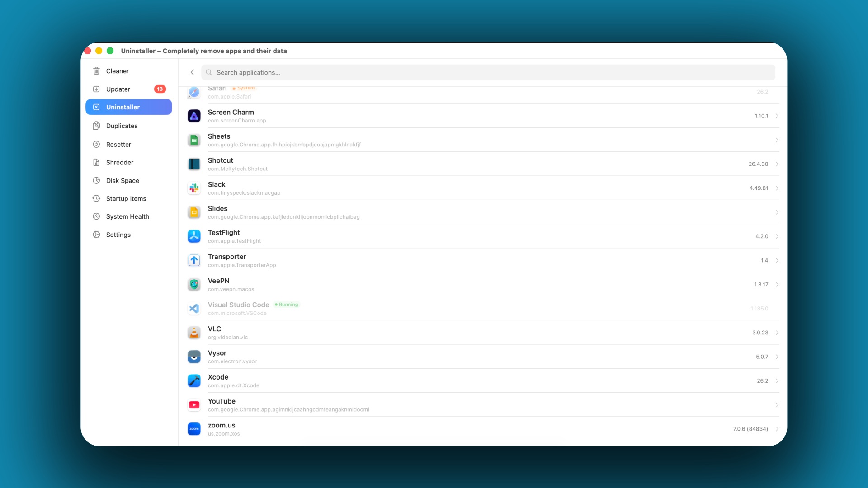This screenshot has width=868, height=488.
Task: Click the Screen Charm app icon
Action: pyautogui.click(x=194, y=116)
